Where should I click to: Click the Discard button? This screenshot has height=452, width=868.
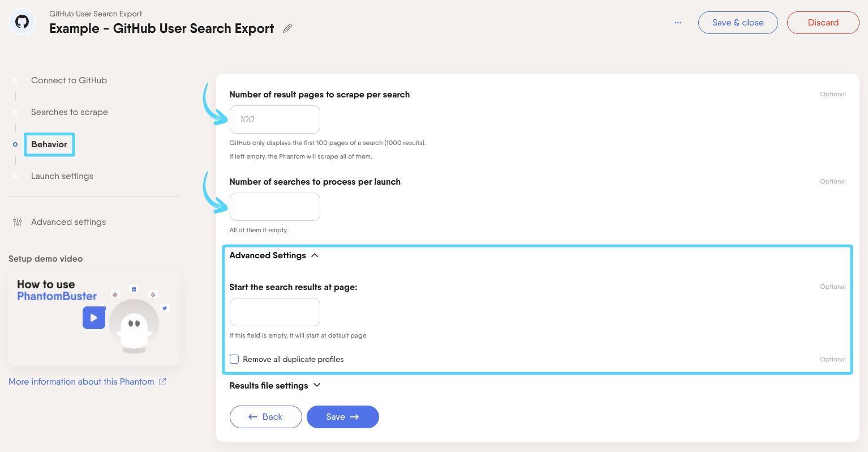(x=823, y=23)
